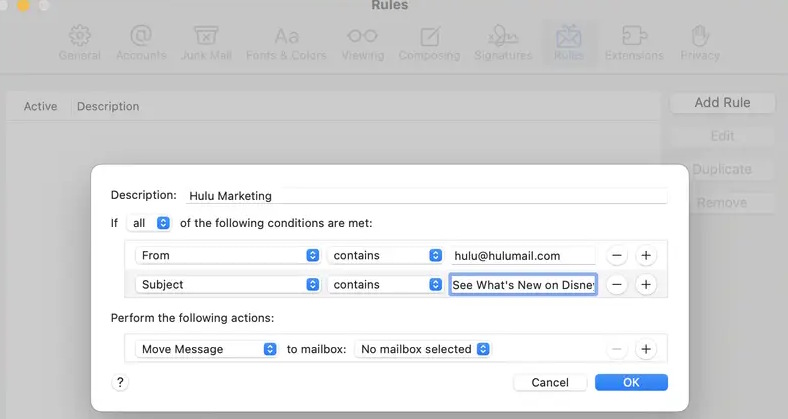Screen dimensions: 788x419
Task: Remove the Subject condition with minus button
Action: point(617,284)
